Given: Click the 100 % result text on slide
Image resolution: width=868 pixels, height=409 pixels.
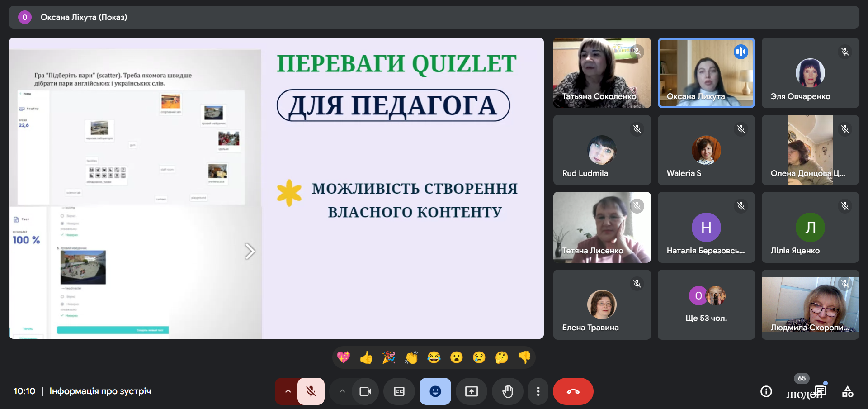Looking at the screenshot, I should pos(26,240).
